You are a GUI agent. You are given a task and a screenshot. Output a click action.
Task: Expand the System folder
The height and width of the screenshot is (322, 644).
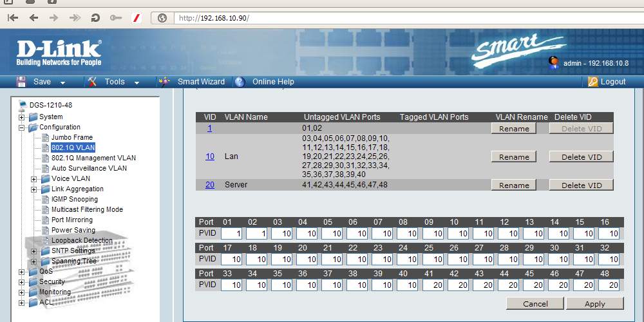(21, 117)
